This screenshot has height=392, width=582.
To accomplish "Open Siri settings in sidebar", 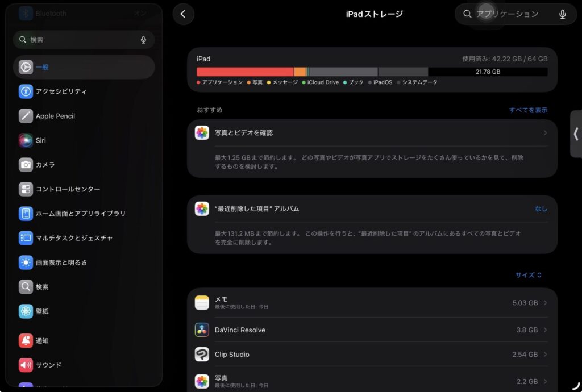I will click(41, 140).
